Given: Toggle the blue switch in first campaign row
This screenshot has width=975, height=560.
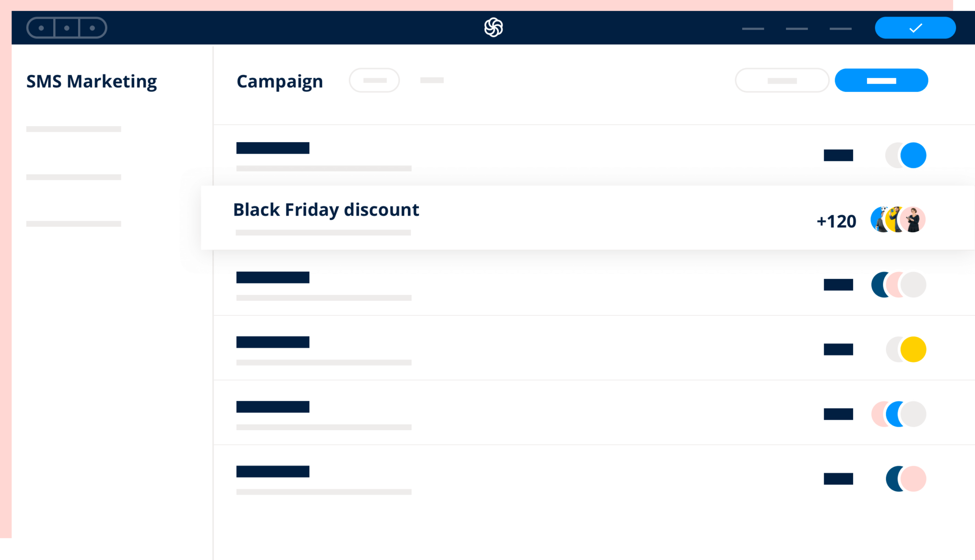Looking at the screenshot, I should 905,155.
